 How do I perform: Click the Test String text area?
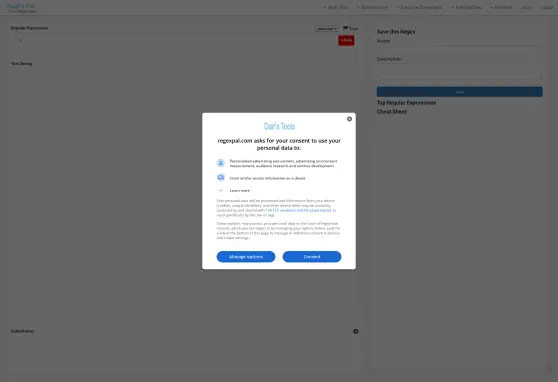pos(184,196)
